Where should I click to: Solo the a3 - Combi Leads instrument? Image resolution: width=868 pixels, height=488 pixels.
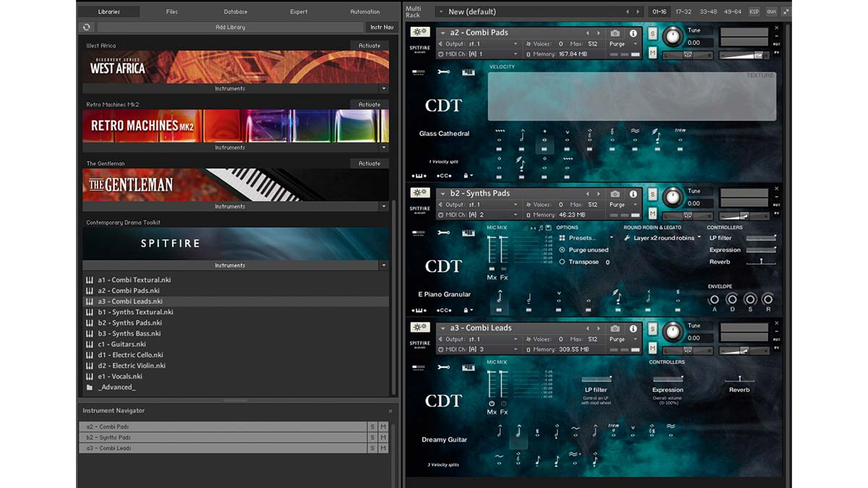[x=652, y=329]
